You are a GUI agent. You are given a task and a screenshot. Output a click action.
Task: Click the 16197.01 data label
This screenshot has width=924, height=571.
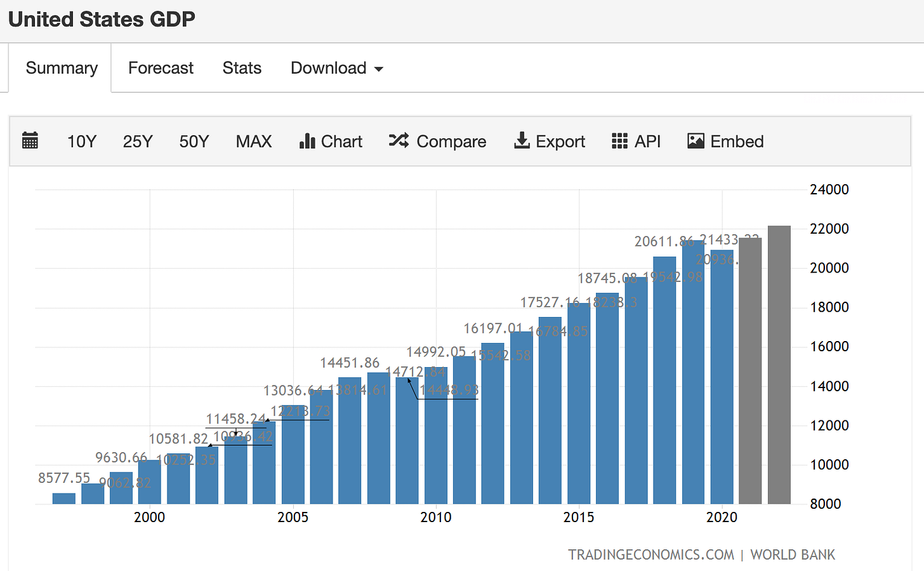[493, 328]
